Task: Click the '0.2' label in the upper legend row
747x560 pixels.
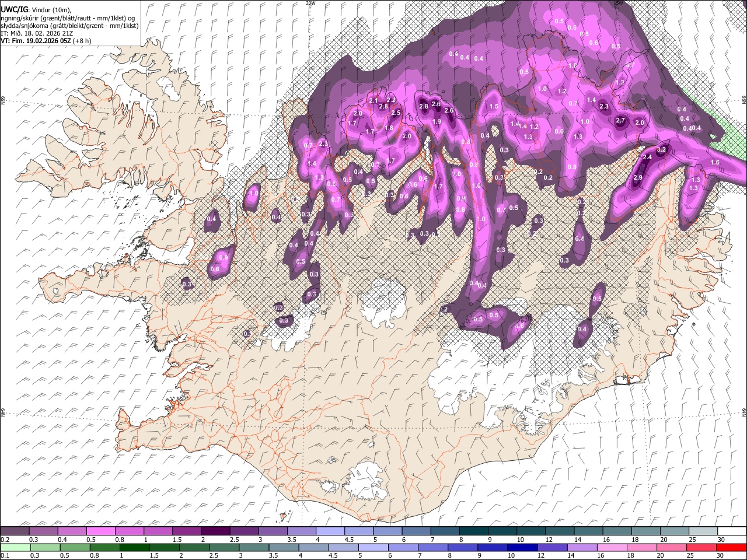Action: click(5, 539)
